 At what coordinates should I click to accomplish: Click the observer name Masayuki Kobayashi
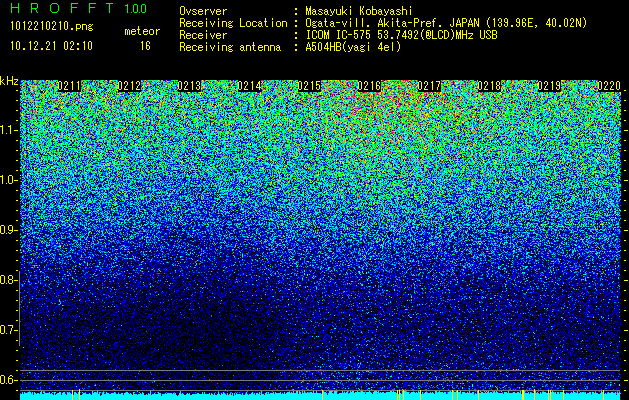coord(359,11)
